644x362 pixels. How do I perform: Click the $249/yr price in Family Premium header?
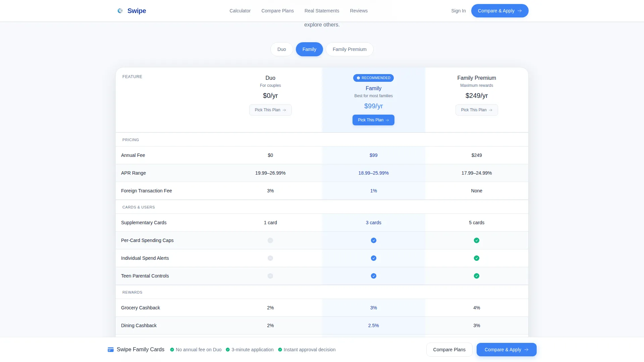(x=477, y=96)
